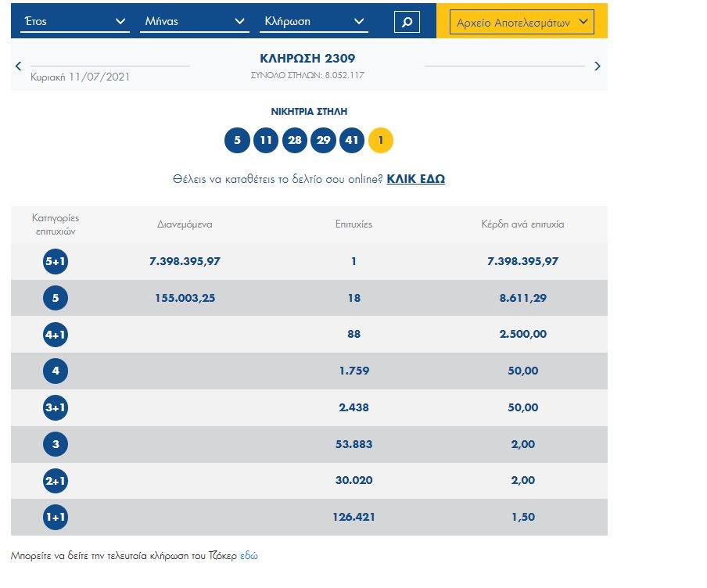Viewport: 707px width, 588px height.
Task: Go to previous draw with left arrow
Action: (19, 66)
